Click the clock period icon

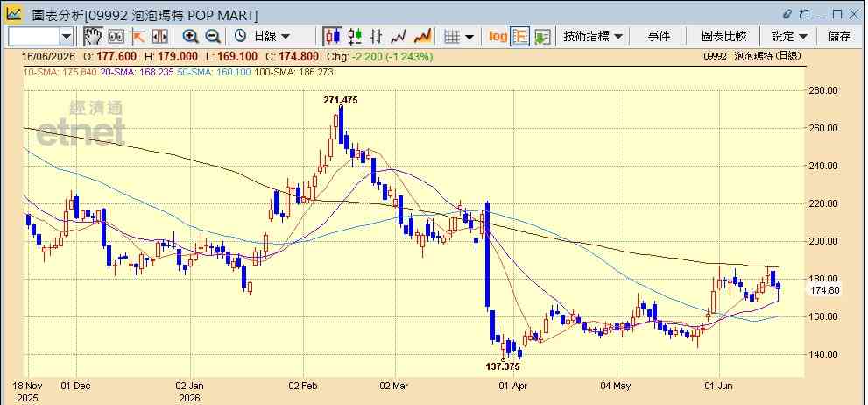coord(240,37)
